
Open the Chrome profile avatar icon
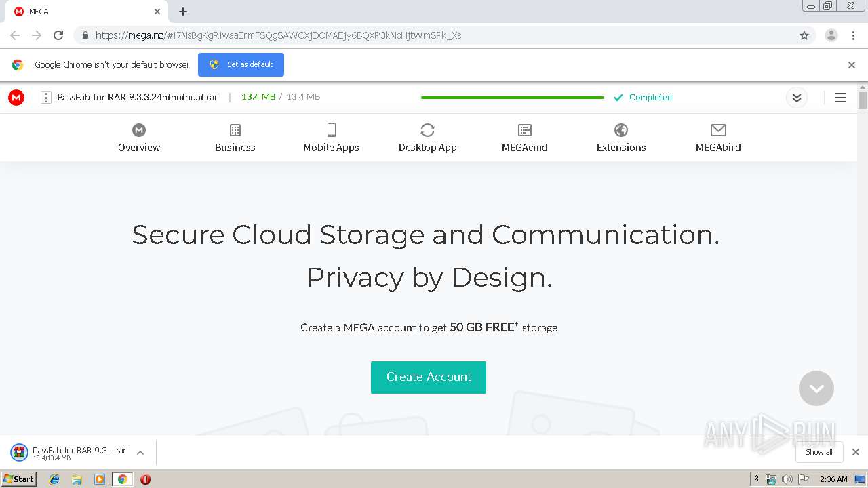tap(831, 35)
